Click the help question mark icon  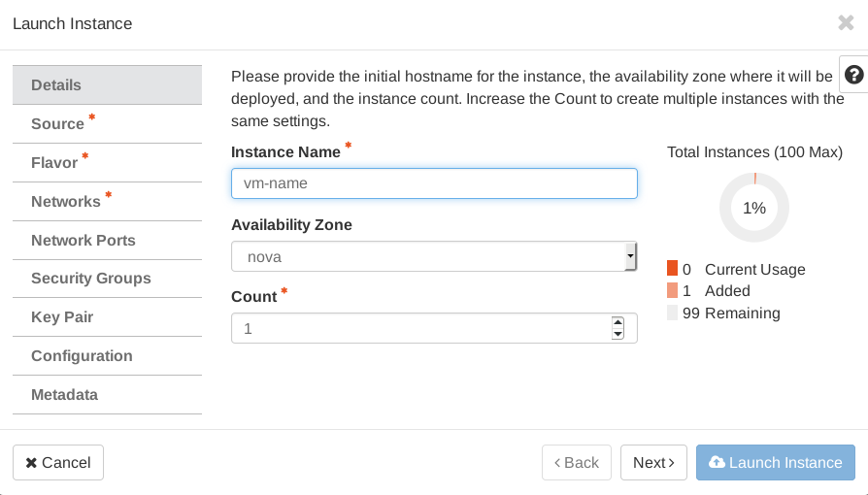coord(853,76)
